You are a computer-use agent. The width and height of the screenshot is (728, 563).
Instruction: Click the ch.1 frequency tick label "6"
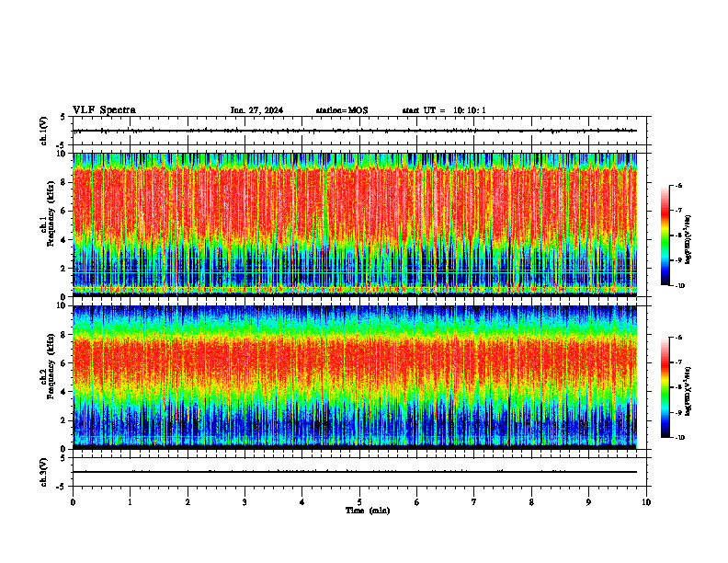[x=63, y=211]
